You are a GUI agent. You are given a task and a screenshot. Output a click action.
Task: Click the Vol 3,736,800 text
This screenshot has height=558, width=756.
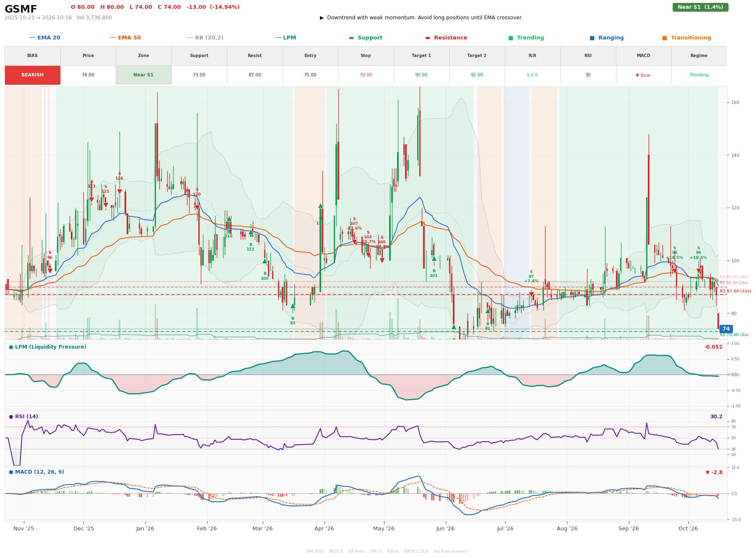pos(94,18)
